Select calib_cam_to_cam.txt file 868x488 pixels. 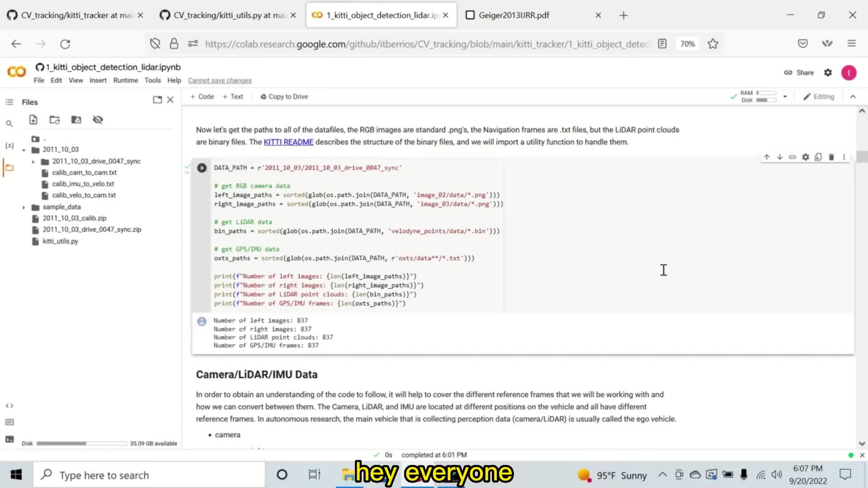(x=84, y=173)
